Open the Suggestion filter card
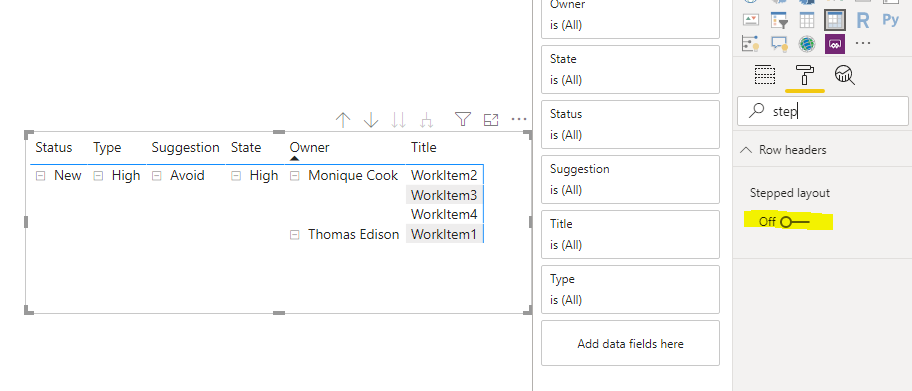Viewport: 912px width, 391px height. pyautogui.click(x=630, y=179)
